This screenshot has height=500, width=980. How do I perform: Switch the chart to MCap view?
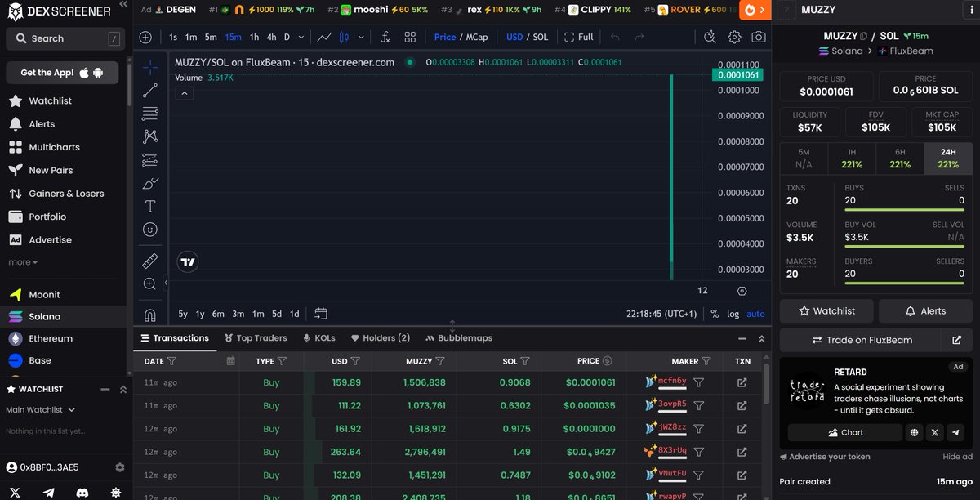(477, 37)
